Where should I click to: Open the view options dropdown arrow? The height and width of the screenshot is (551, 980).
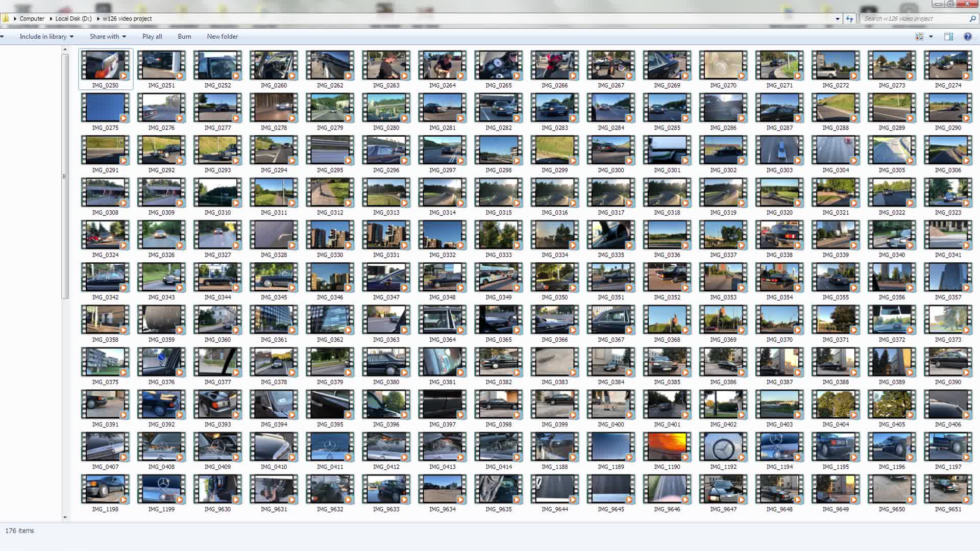931,36
